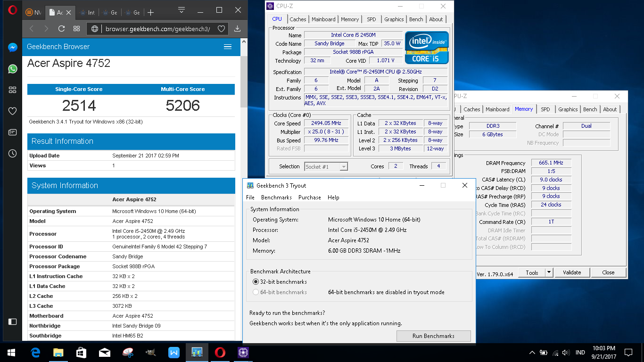Open Tools dropdown arrow in CPU-Z

click(549, 272)
